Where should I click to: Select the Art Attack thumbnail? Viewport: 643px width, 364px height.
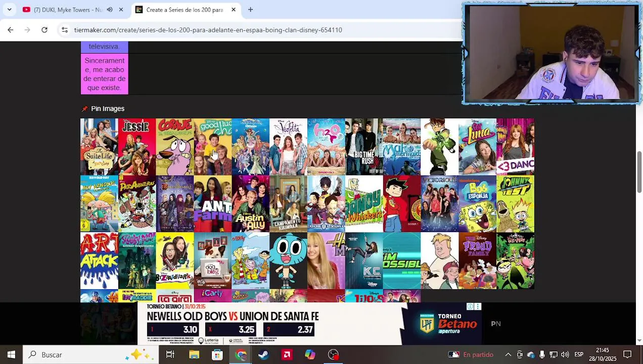(99, 261)
